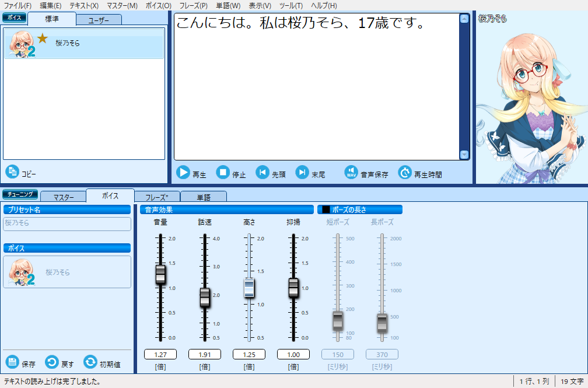The width and height of the screenshot is (588, 388).
Task: Click the 抑揚 value field showing 1.00
Action: [x=293, y=354]
